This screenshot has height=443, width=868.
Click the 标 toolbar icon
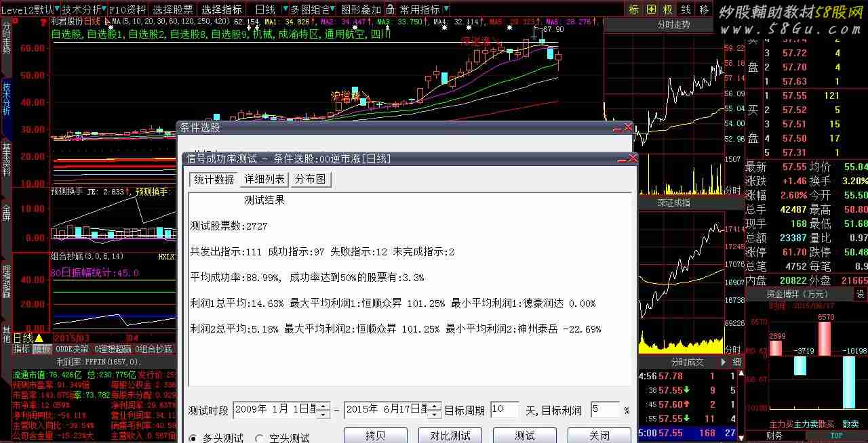(633, 9)
